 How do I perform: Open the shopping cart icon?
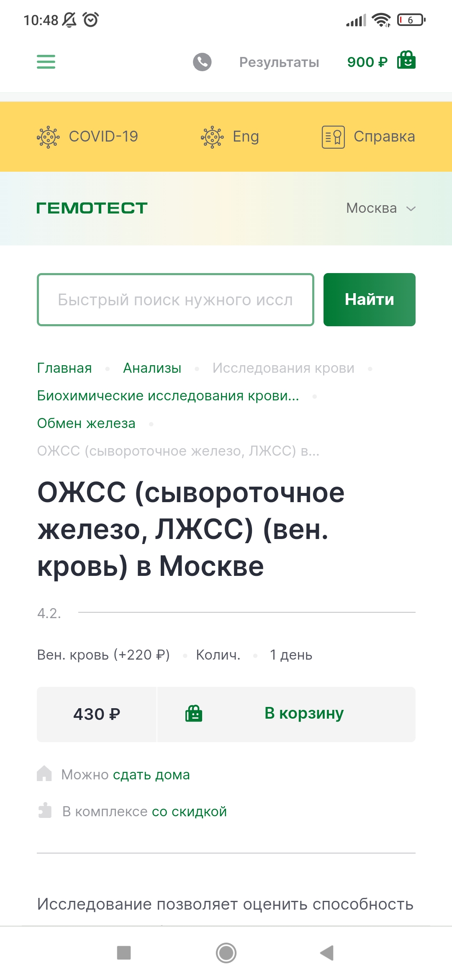(x=406, y=60)
